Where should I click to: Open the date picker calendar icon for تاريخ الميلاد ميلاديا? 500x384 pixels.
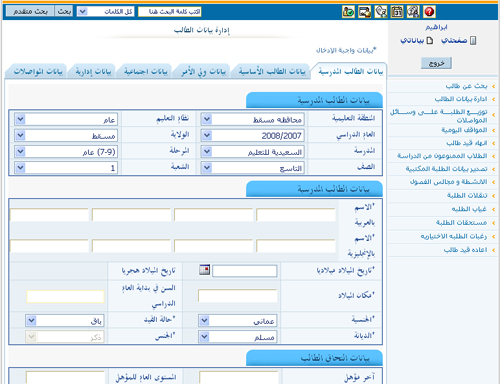205,269
